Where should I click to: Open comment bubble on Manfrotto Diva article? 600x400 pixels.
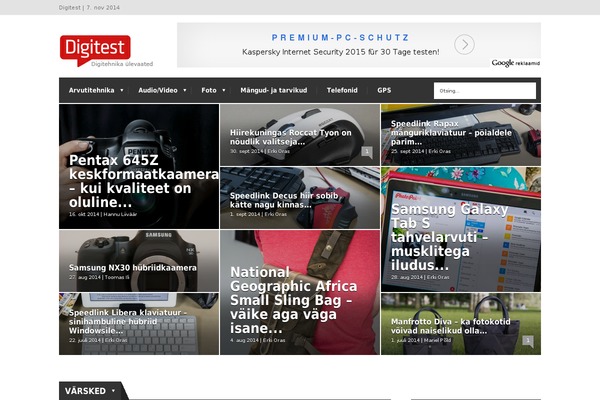click(x=528, y=341)
